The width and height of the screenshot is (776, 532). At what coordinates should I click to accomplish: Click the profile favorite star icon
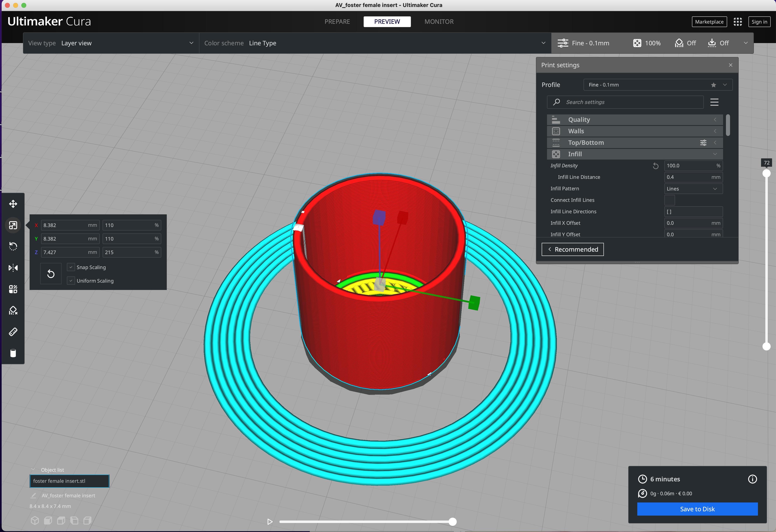[714, 85]
